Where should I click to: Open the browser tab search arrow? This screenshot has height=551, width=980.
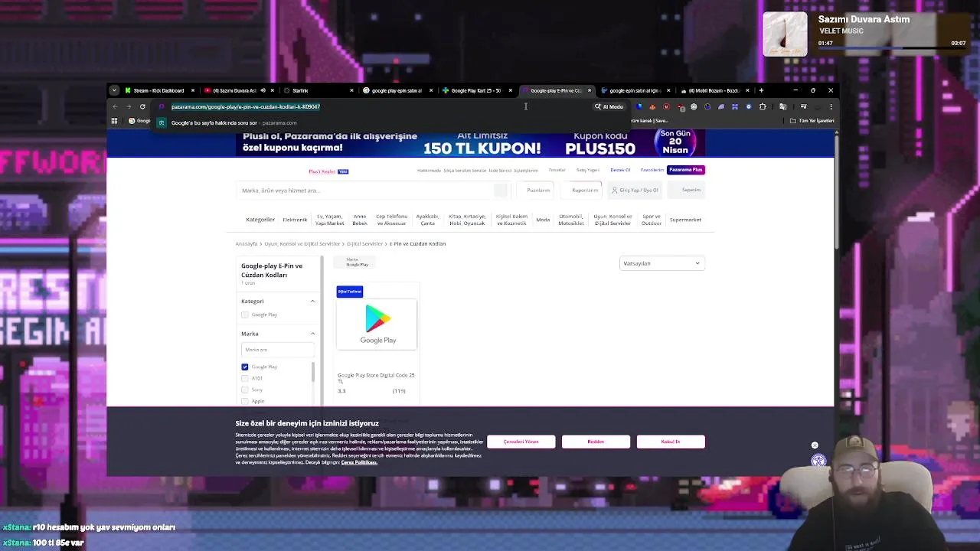114,90
